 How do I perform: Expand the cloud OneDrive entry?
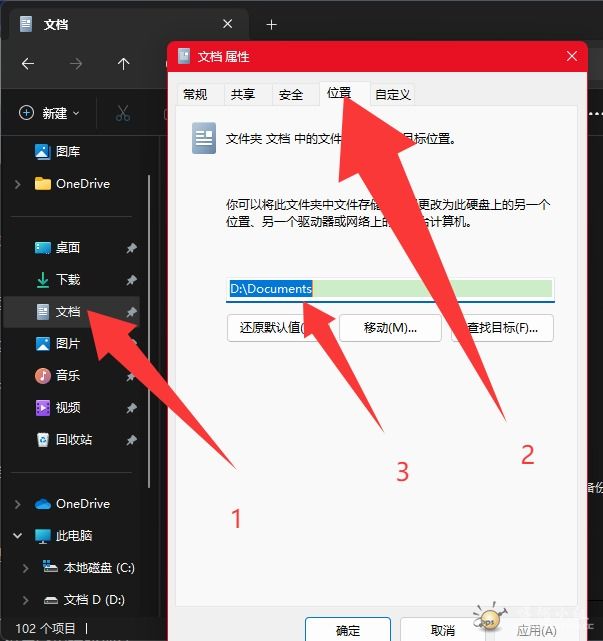[17, 504]
